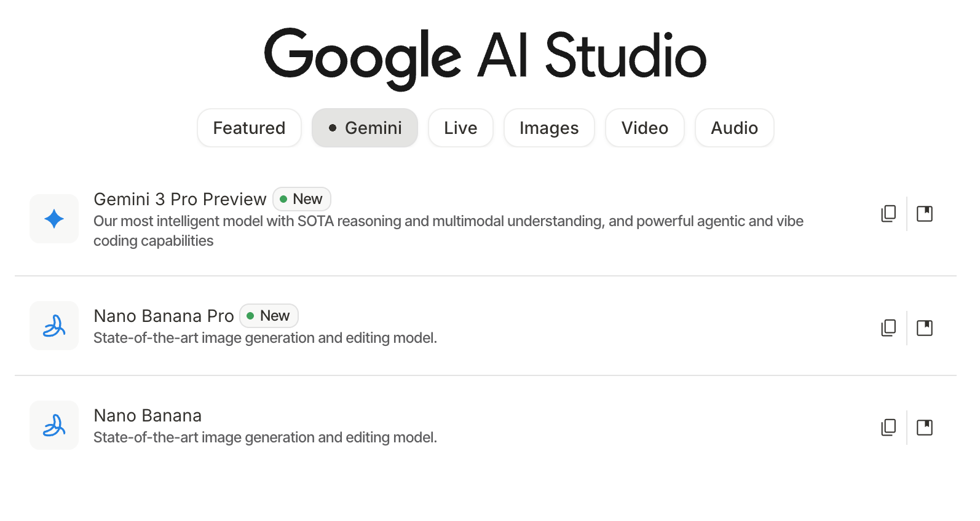Open the Live category tab
Image resolution: width=980 pixels, height=521 pixels.
(x=460, y=128)
